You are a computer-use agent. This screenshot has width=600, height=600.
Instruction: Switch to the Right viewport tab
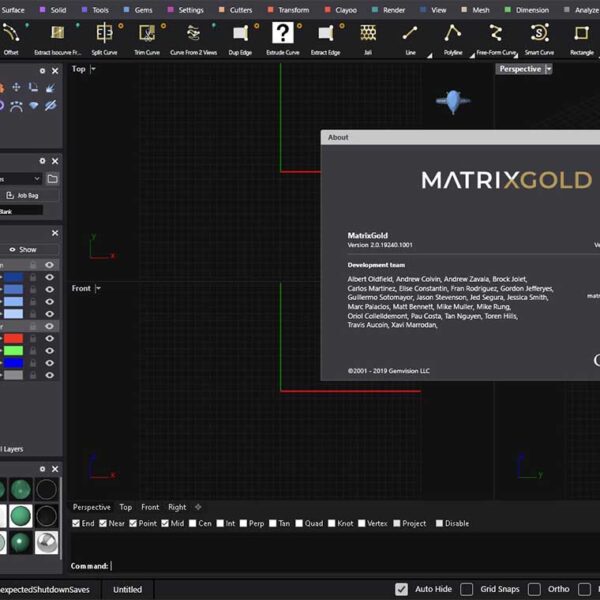tap(177, 507)
